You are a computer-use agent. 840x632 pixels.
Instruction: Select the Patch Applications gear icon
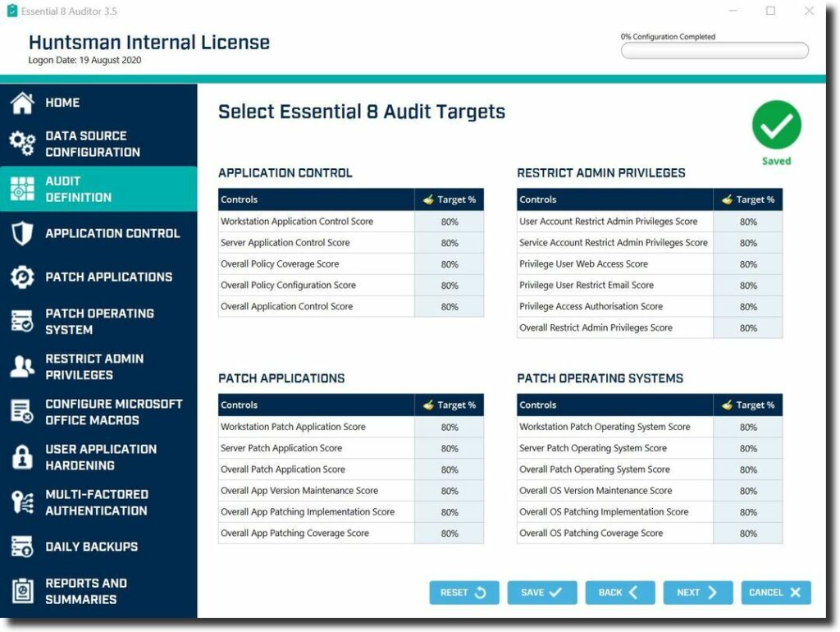pyautogui.click(x=21, y=278)
